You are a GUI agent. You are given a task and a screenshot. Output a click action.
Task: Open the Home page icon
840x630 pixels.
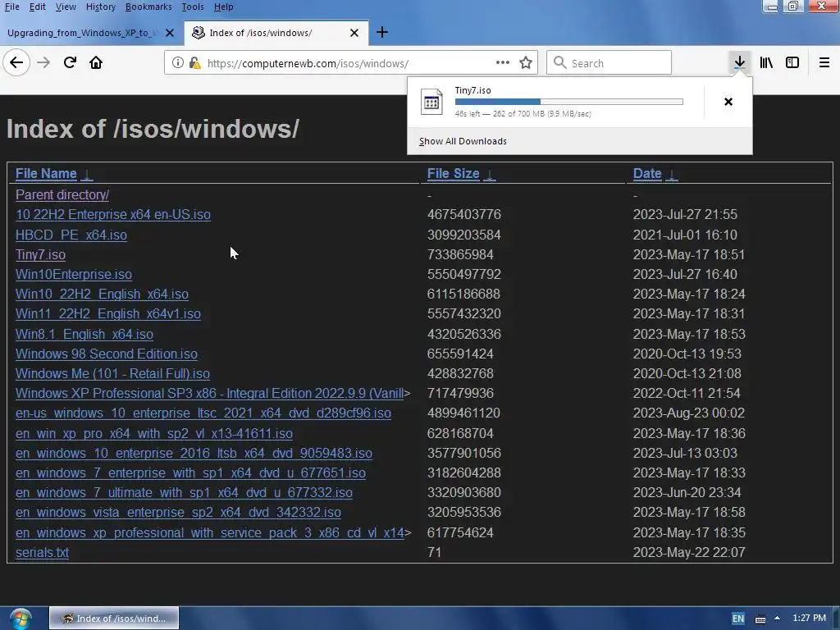point(96,62)
